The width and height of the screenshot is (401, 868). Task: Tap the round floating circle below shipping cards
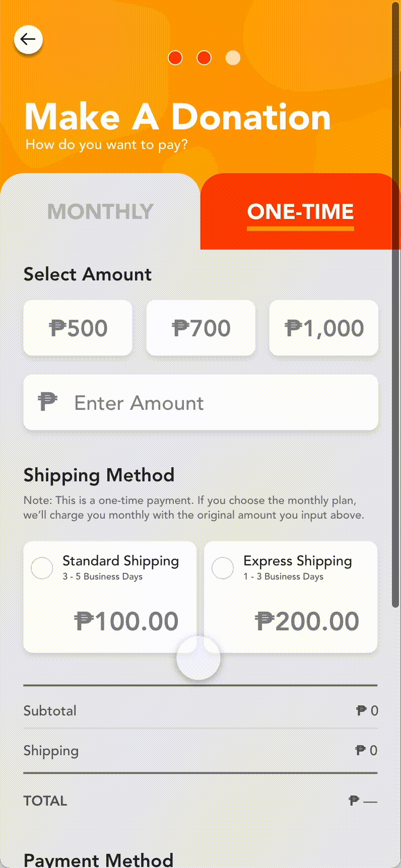198,658
